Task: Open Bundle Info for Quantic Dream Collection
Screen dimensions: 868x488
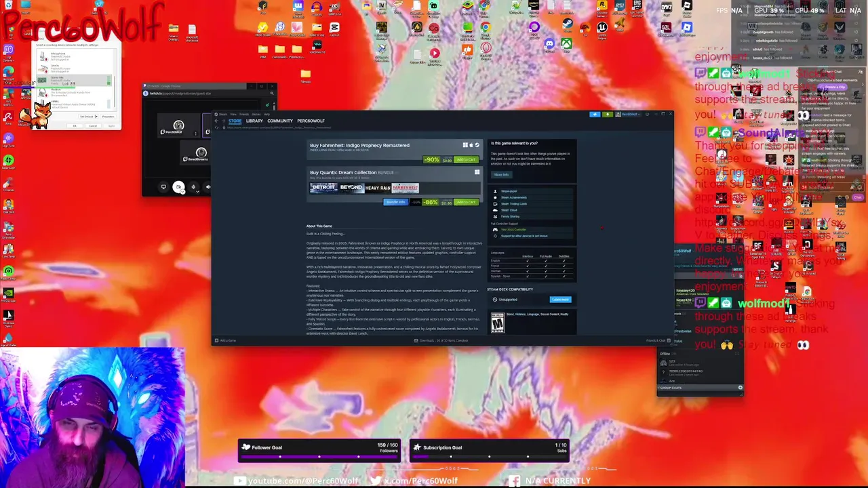Action: point(396,202)
